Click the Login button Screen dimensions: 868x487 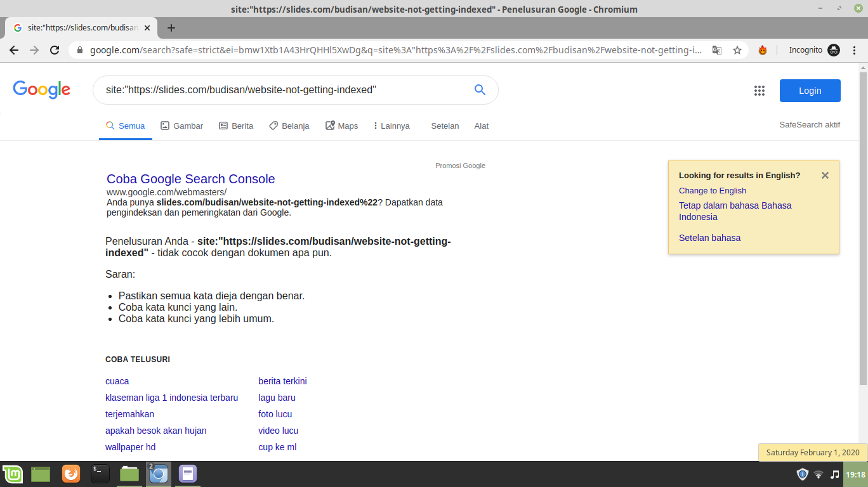coord(810,91)
